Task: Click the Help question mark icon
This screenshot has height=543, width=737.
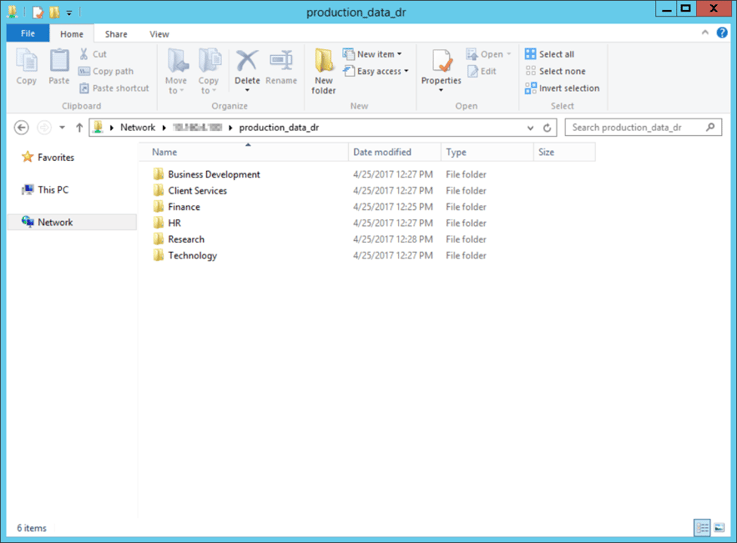Action: (722, 33)
